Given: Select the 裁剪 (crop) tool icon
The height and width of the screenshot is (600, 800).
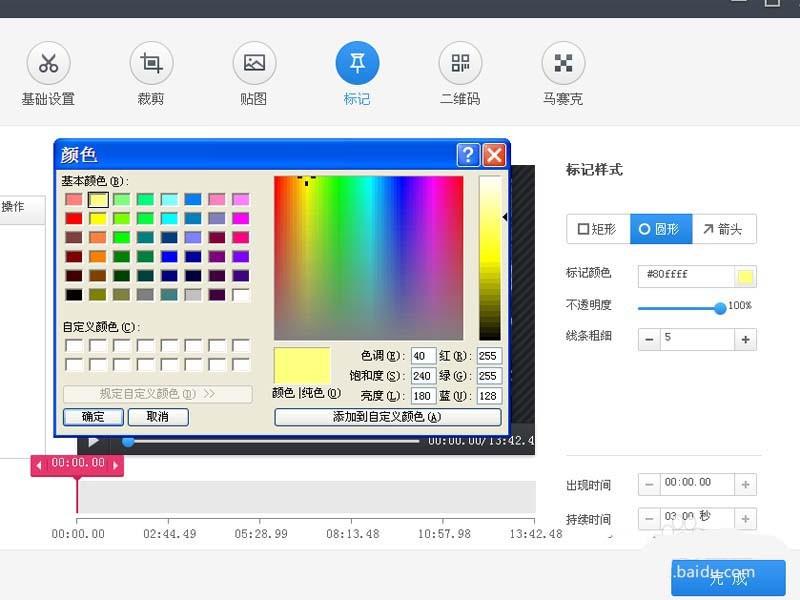Looking at the screenshot, I should tap(151, 62).
